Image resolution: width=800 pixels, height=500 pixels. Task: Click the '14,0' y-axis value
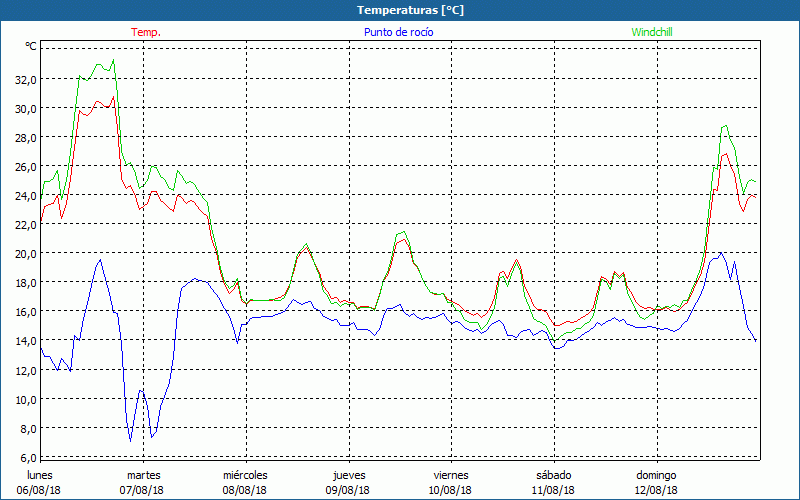tap(26, 341)
